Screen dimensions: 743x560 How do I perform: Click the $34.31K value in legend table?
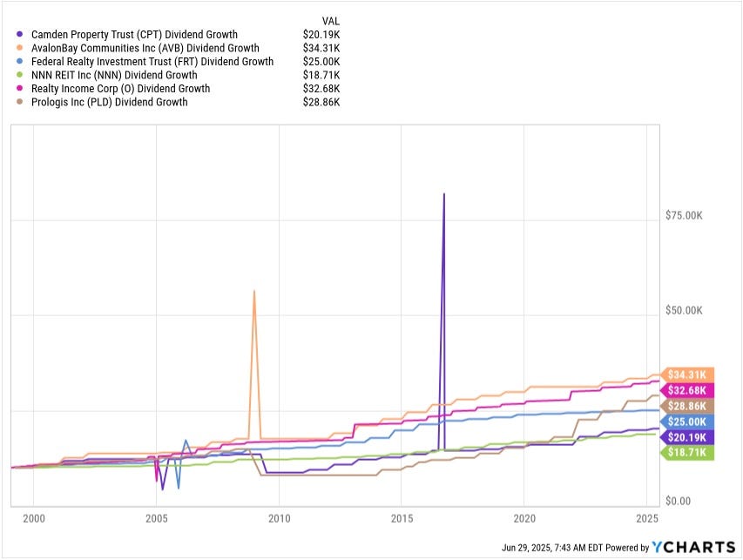(x=321, y=48)
